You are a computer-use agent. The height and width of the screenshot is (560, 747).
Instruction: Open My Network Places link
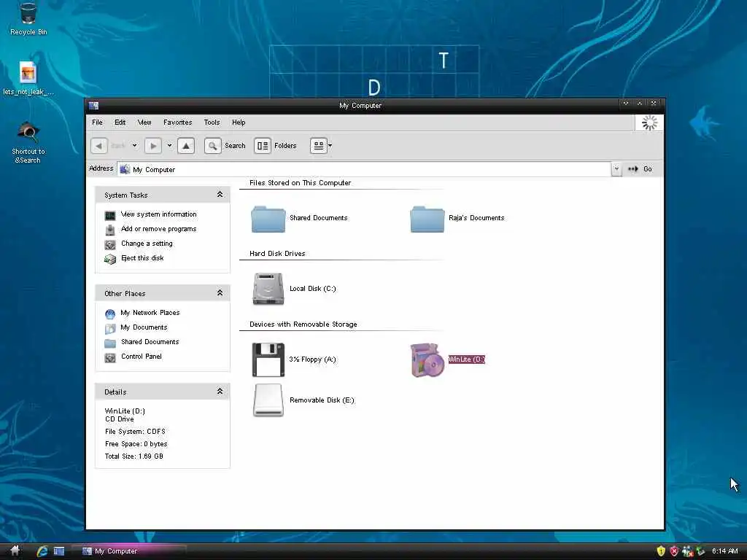[x=150, y=313]
